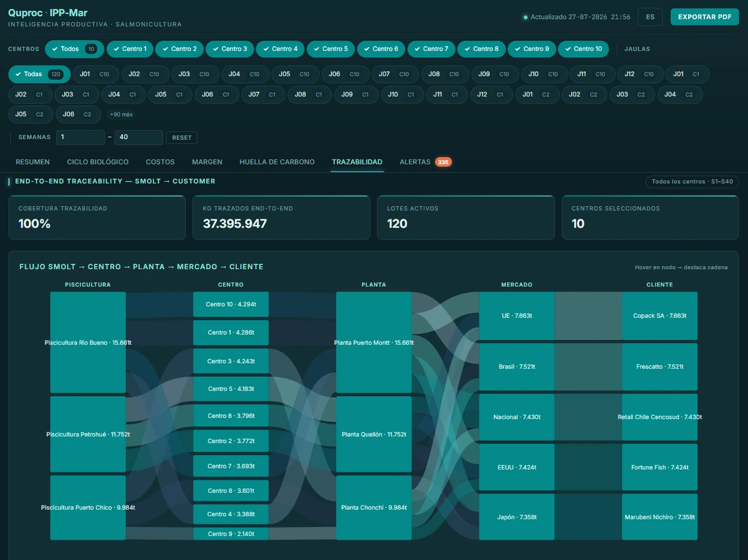The image size is (748, 560).
Task: Expand the +90 más cages list
Action: point(121,115)
